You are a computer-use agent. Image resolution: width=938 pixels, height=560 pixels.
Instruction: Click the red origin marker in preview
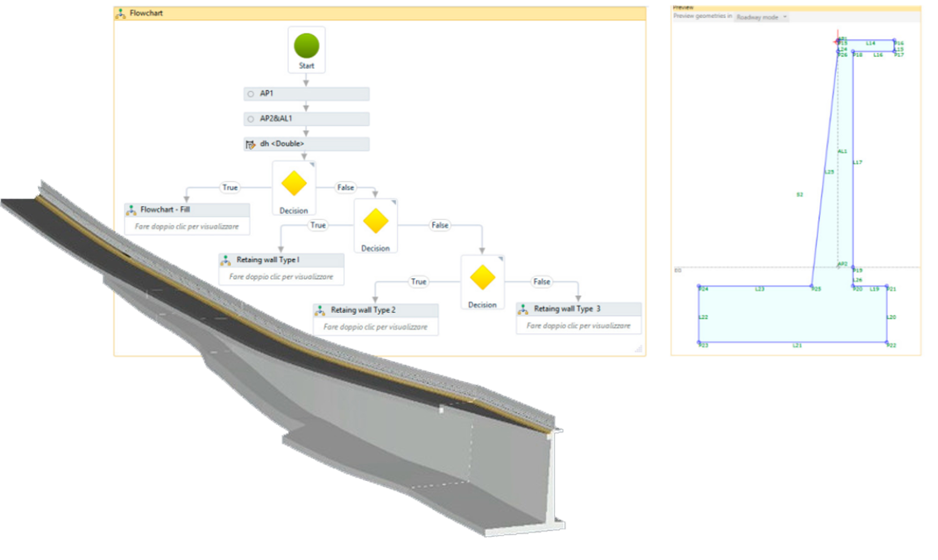pyautogui.click(x=838, y=42)
